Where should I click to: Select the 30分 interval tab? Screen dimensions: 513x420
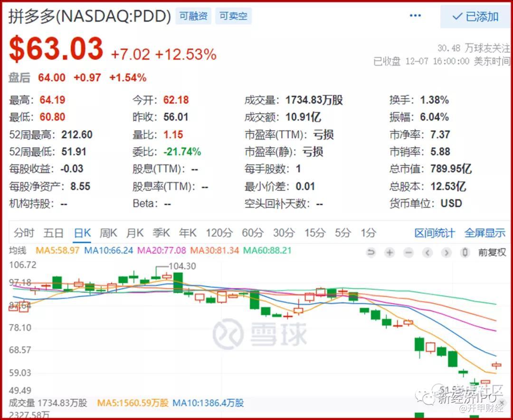(284, 233)
